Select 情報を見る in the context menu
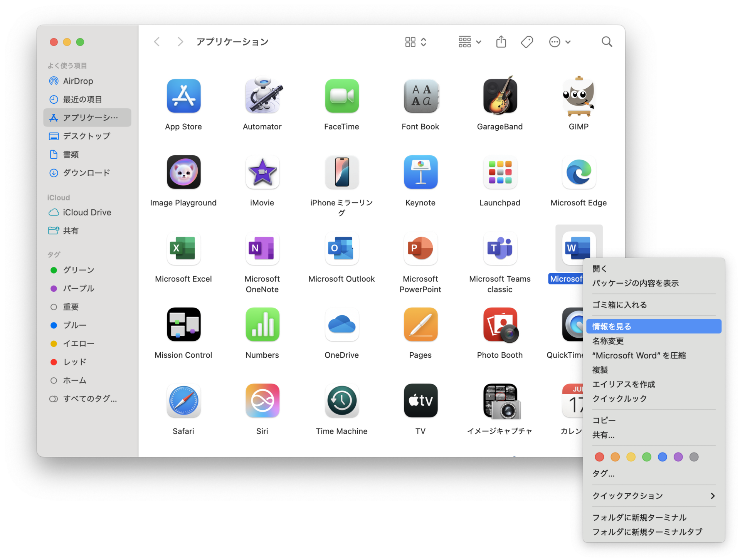Screen dimensions: 740x560 (654, 326)
